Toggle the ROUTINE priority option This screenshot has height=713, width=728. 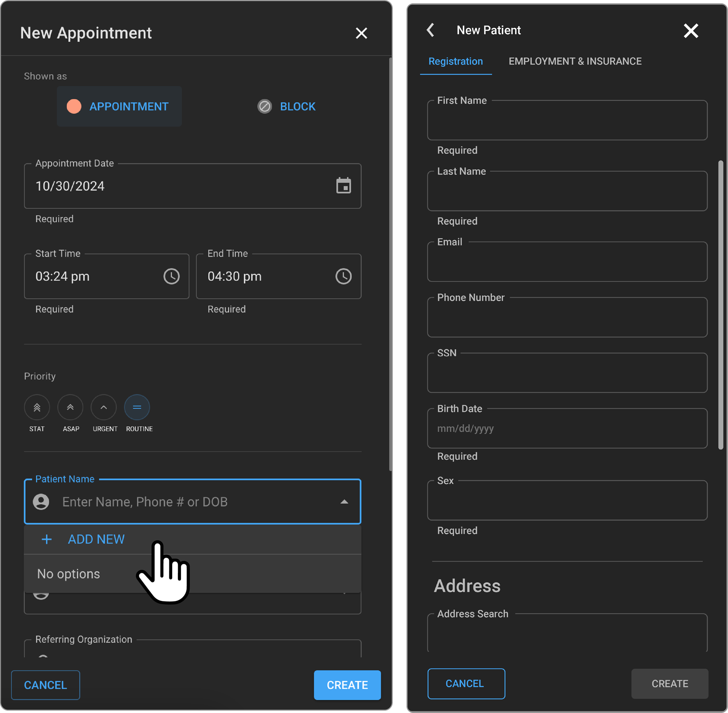point(137,407)
